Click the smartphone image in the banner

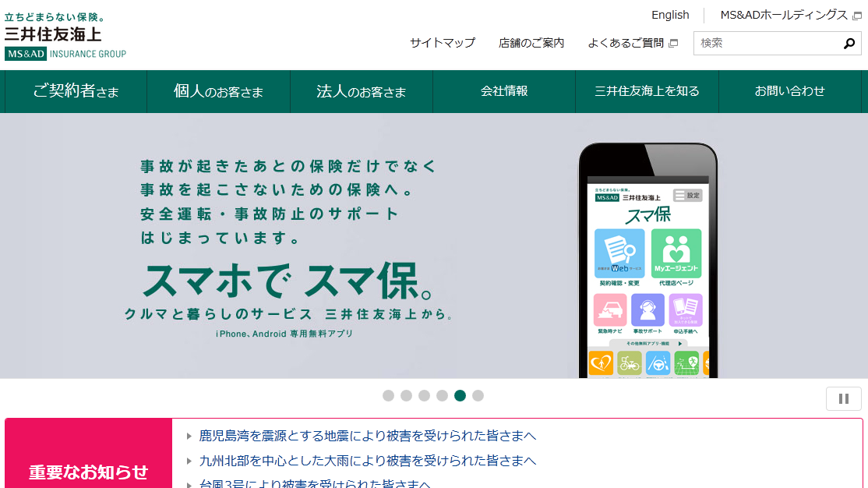[647, 260]
